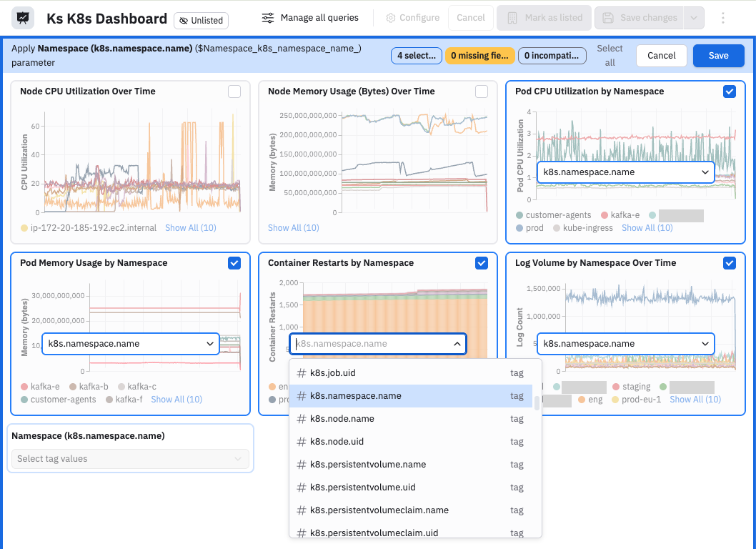The height and width of the screenshot is (549, 756).
Task: Click hash icon beside k8s.node.name
Action: click(302, 419)
